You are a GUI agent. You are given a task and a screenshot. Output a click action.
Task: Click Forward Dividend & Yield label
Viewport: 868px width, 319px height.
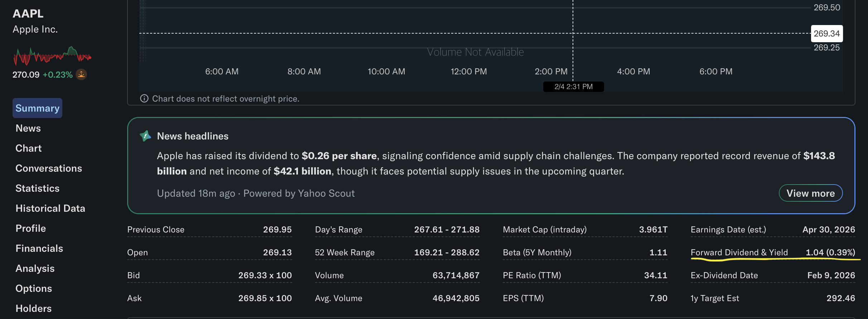coord(739,252)
